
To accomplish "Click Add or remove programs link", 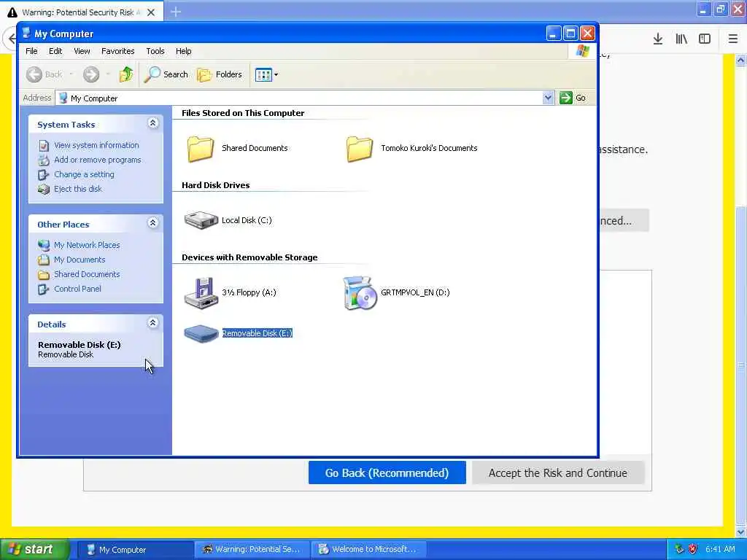I will coord(98,160).
